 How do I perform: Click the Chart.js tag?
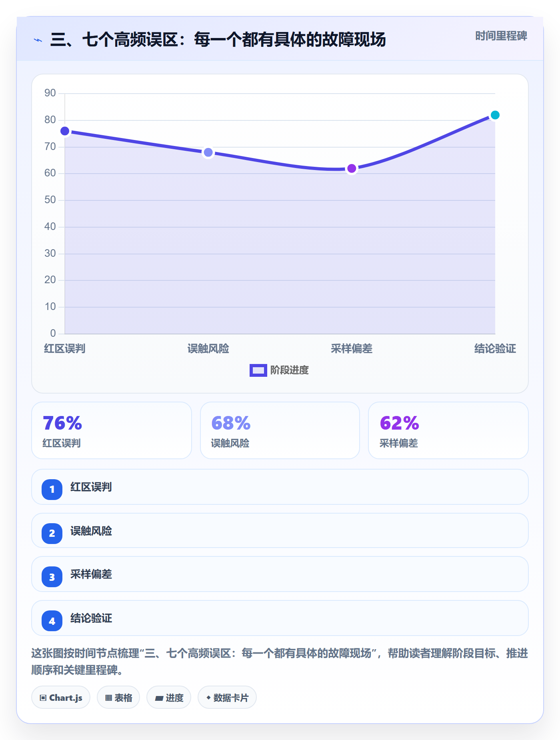[61, 698]
